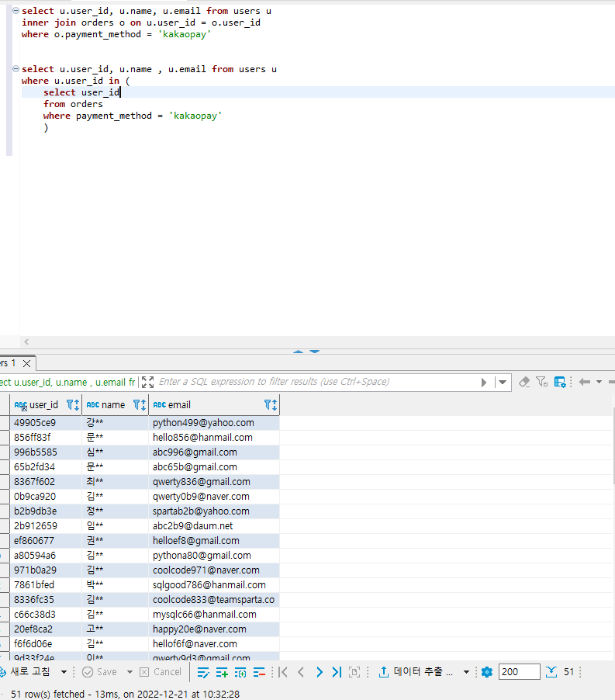
Task: Open the Save options dropdown arrow
Action: click(130, 672)
